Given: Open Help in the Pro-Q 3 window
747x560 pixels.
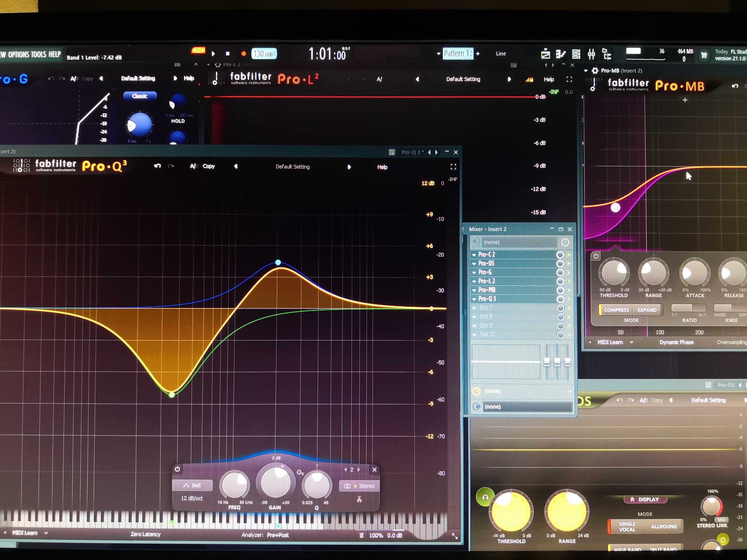Looking at the screenshot, I should 382,167.
